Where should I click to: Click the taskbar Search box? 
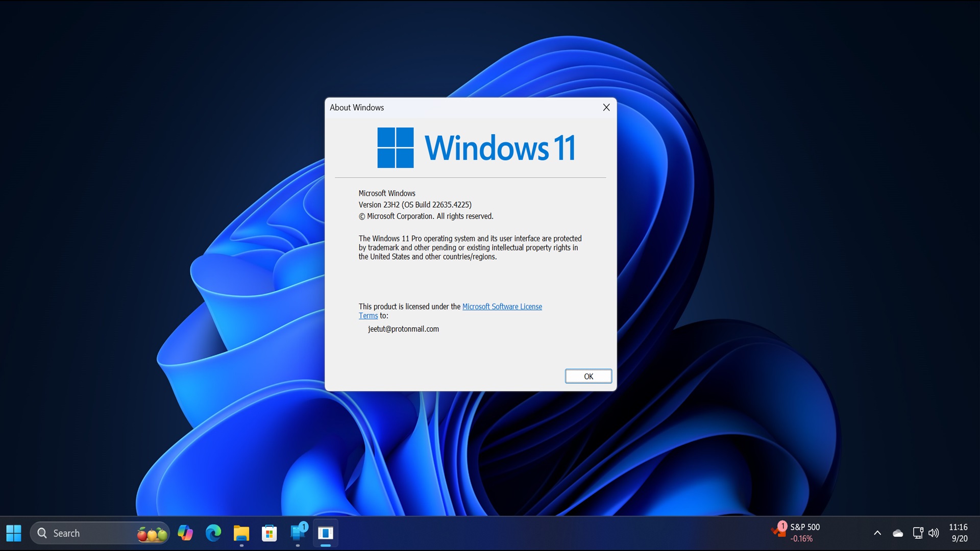pos(100,533)
